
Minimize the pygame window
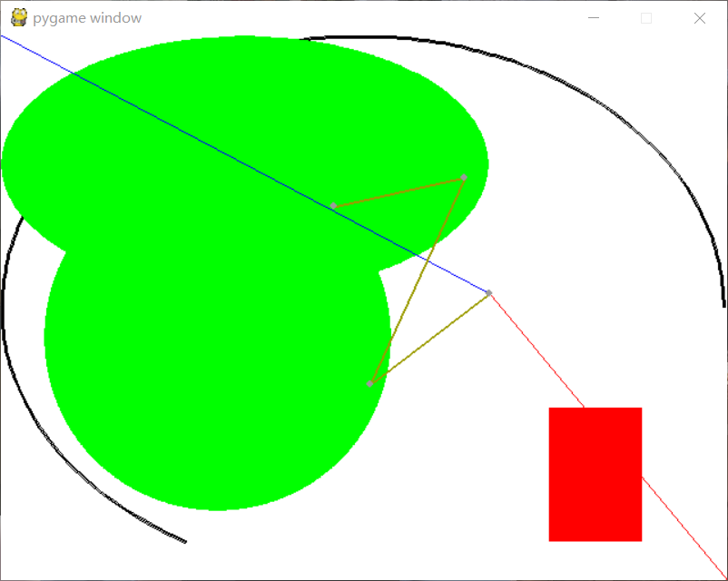594,18
